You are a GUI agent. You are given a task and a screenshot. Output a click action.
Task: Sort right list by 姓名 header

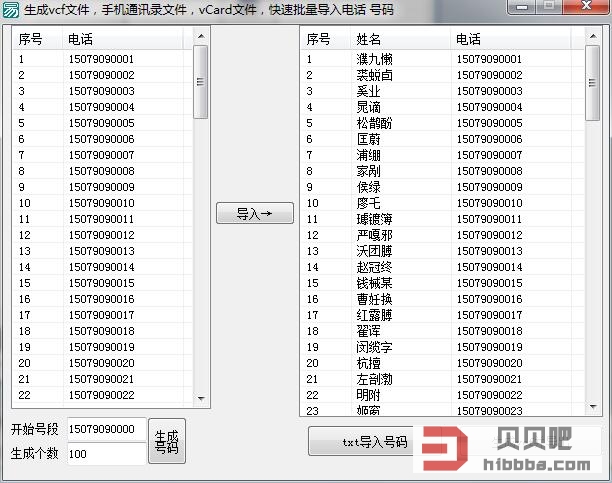point(400,39)
